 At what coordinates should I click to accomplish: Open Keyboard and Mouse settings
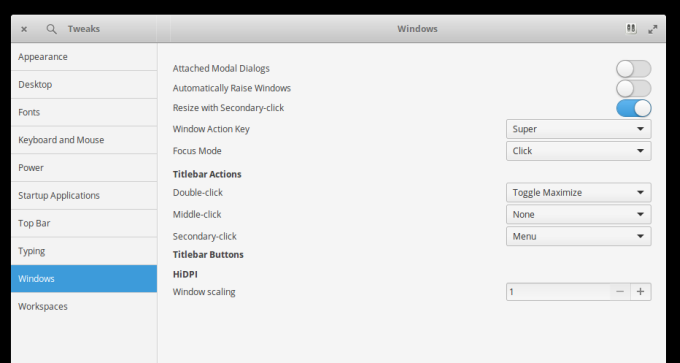[x=84, y=140]
